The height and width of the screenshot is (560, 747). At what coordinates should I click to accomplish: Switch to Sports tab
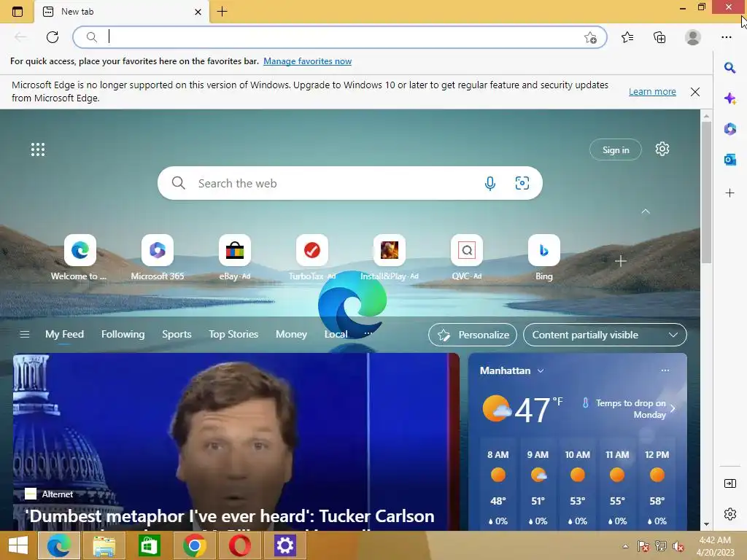click(177, 334)
